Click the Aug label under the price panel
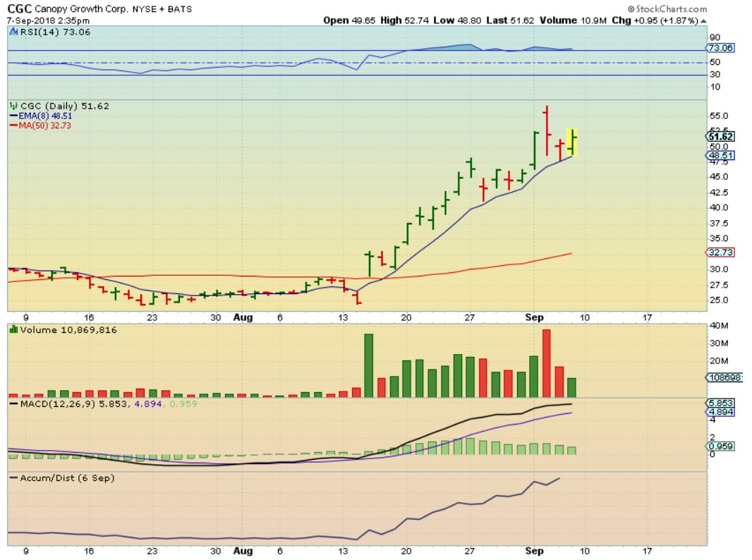 243,317
